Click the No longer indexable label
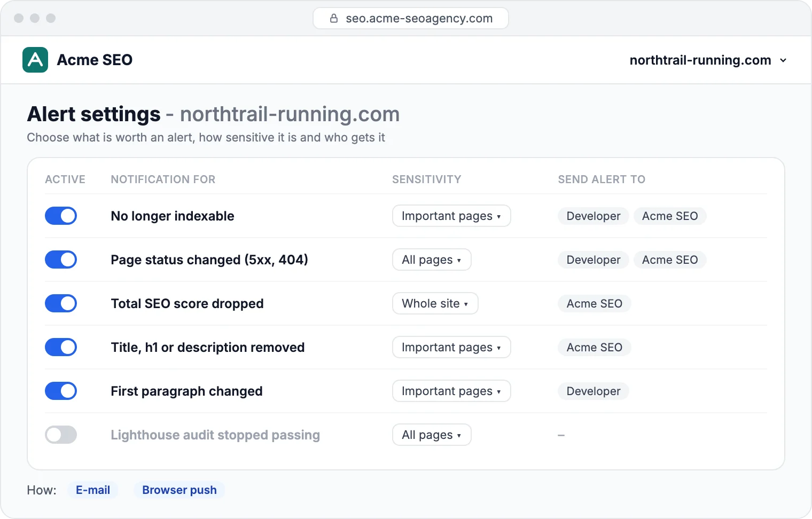 173,216
